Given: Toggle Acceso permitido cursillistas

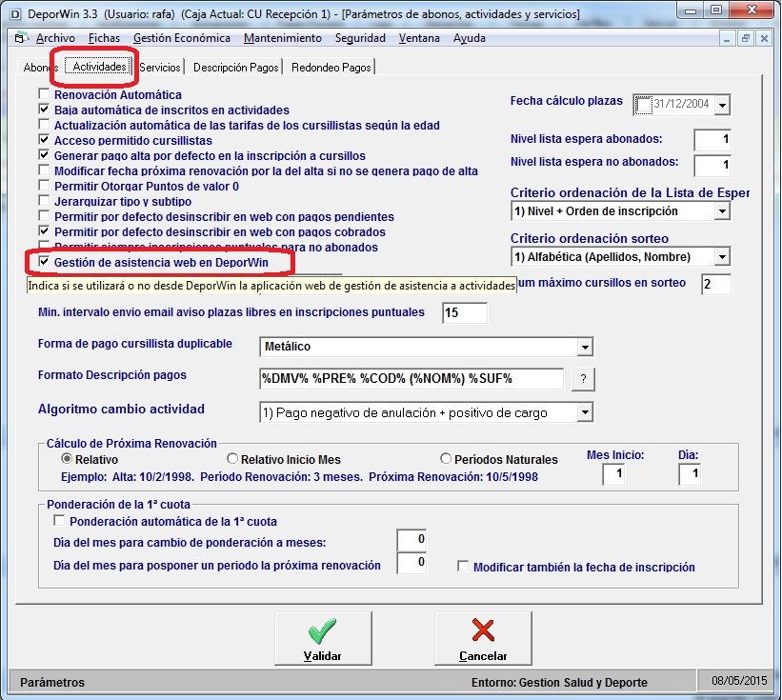Looking at the screenshot, I should tap(45, 140).
